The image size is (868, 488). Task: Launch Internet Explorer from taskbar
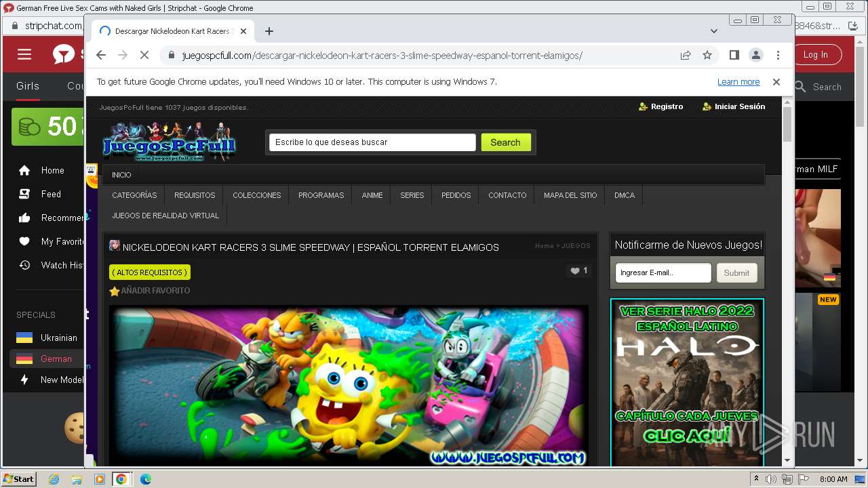coord(54,479)
